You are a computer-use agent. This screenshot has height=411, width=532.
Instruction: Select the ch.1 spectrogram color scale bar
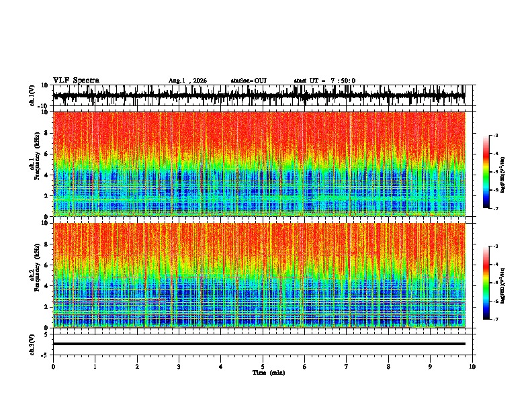pyautogui.click(x=486, y=172)
